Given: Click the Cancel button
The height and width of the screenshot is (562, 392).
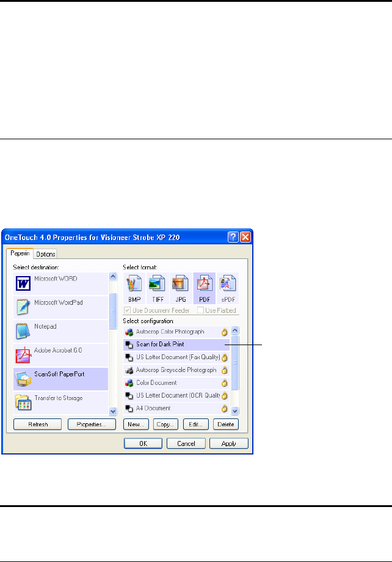Looking at the screenshot, I should click(x=186, y=443).
